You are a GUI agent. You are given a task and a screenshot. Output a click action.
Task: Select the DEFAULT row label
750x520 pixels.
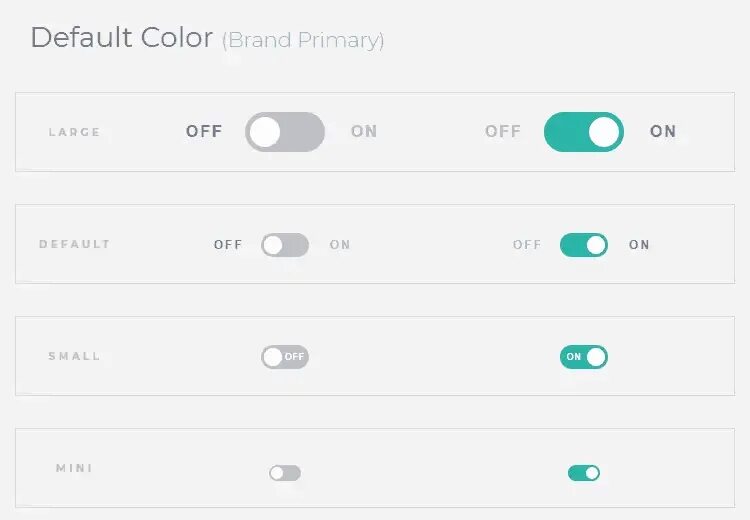tap(74, 244)
